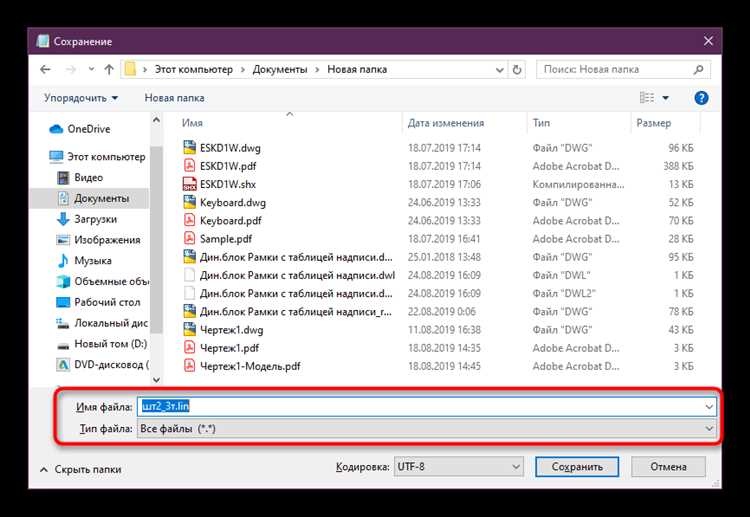The image size is (750, 517).
Task: Close the Сохранение dialog
Action: (708, 42)
